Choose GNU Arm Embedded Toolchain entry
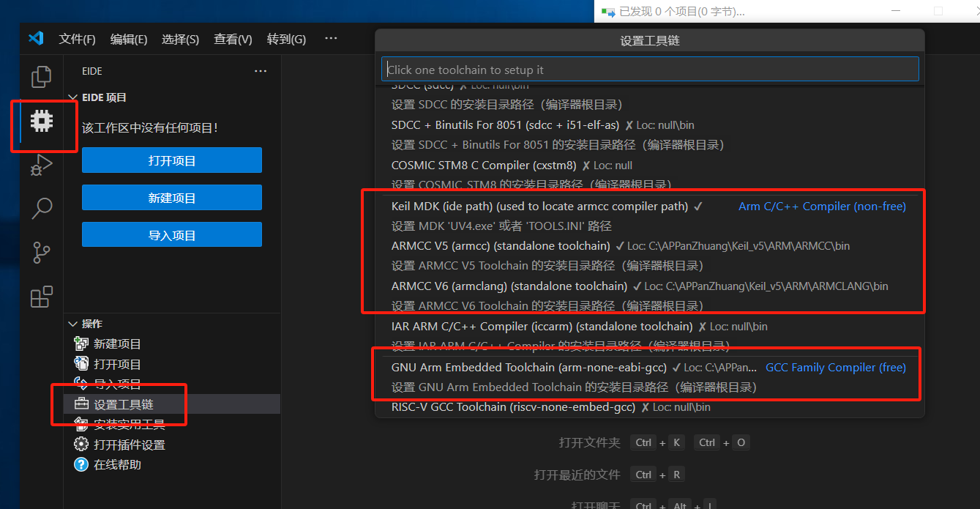 point(650,377)
